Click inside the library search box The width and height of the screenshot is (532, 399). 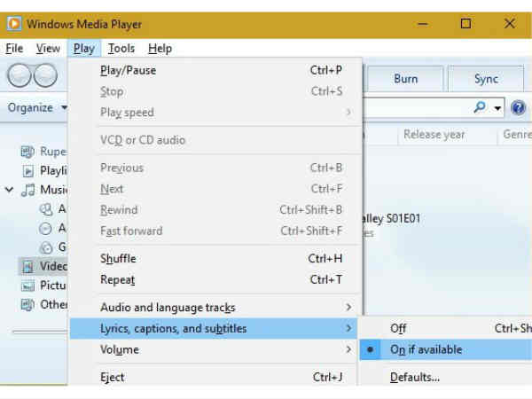(x=418, y=108)
